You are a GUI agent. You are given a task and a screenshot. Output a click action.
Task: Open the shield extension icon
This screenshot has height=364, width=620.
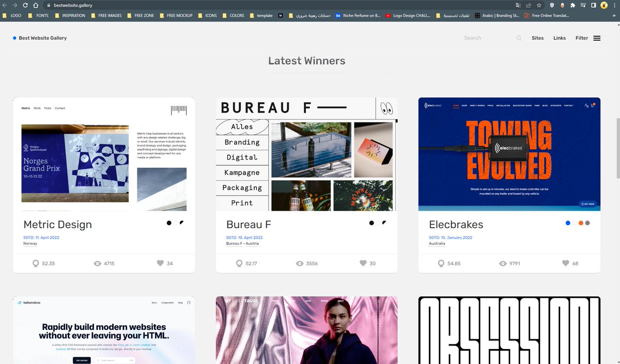(552, 5)
